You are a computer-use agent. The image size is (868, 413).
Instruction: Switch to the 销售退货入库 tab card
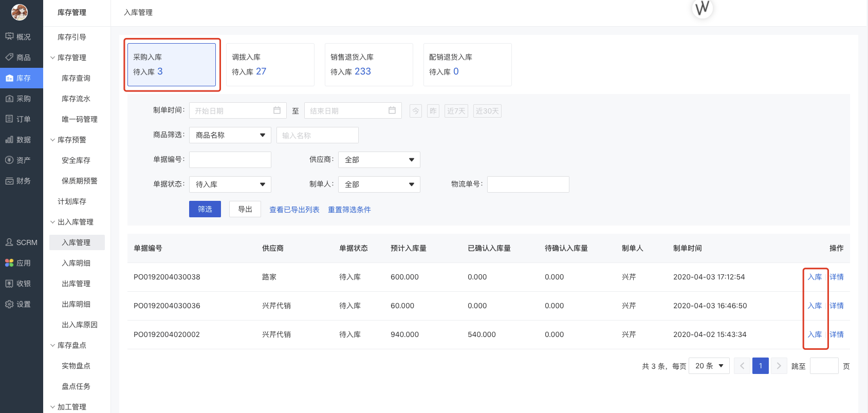coord(369,65)
